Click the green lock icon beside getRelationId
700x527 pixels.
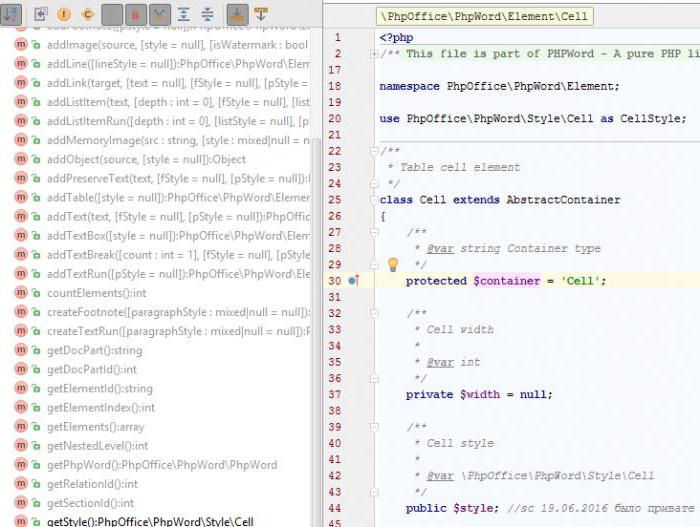pos(36,484)
